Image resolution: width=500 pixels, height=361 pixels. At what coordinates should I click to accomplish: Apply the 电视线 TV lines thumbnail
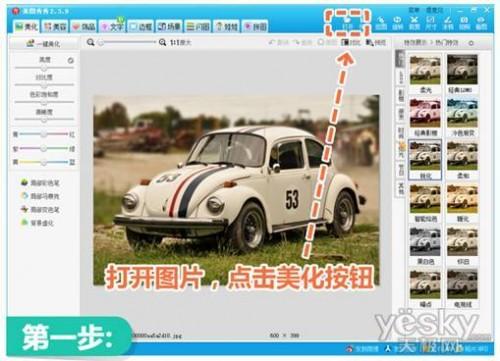pos(462,284)
